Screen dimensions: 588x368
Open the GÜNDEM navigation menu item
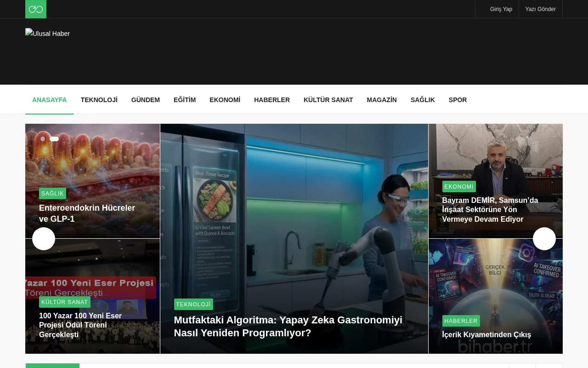tap(146, 100)
